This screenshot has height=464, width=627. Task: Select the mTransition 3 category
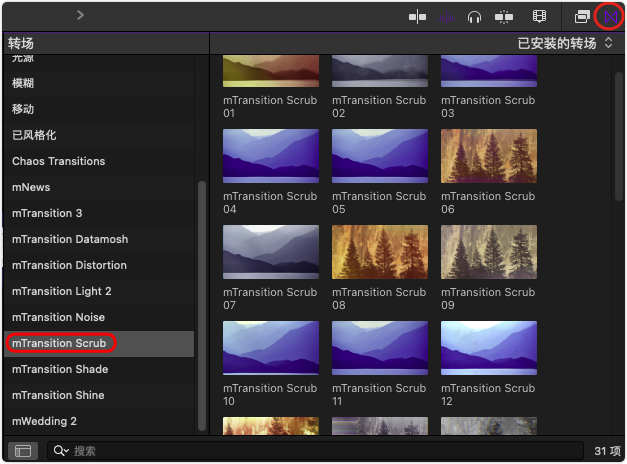point(99,213)
